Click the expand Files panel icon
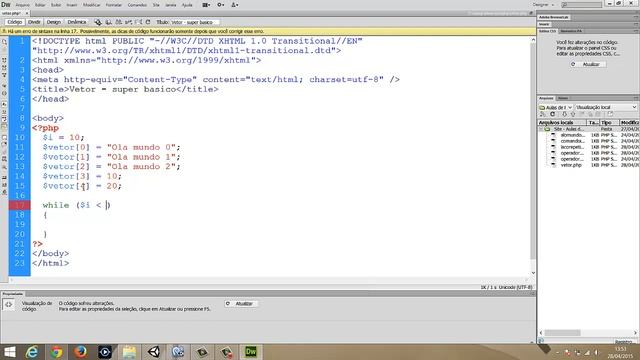 pos(610,114)
